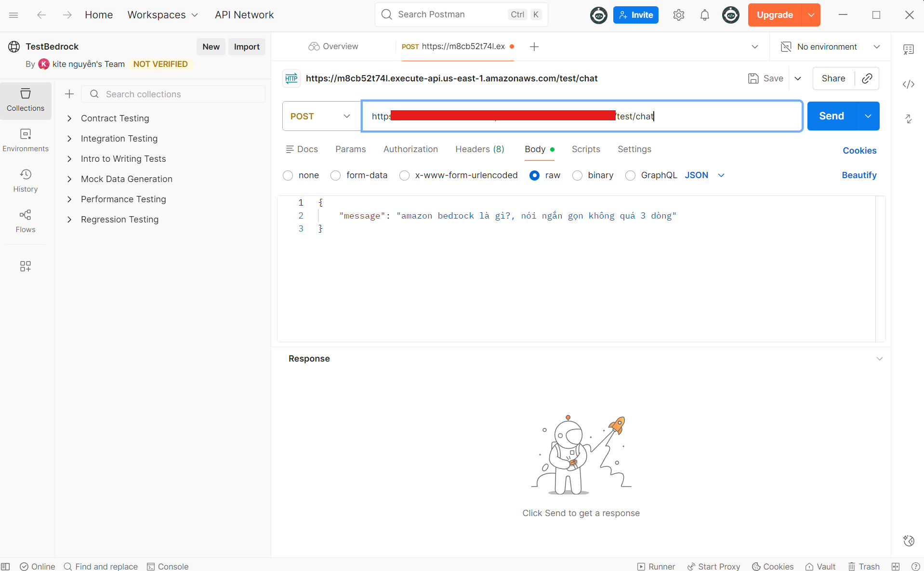
Task: Open the POST method dropdown
Action: [x=321, y=117]
